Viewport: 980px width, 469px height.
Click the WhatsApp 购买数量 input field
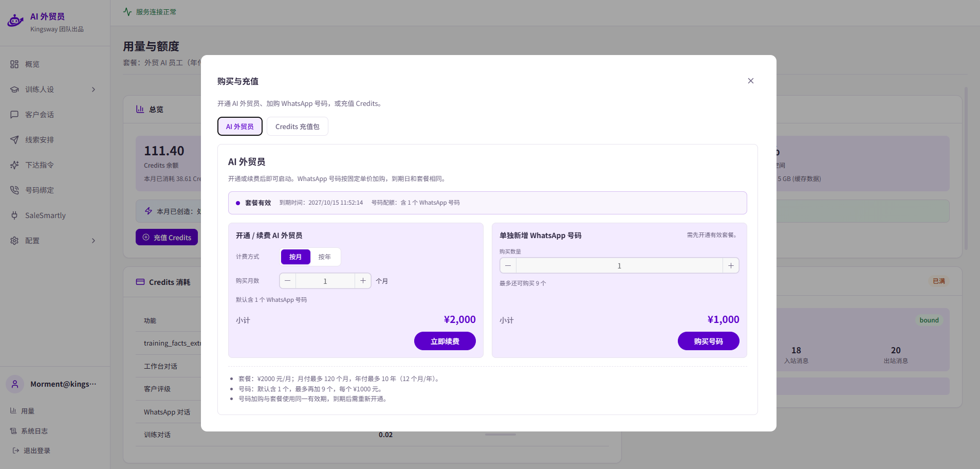[619, 265]
